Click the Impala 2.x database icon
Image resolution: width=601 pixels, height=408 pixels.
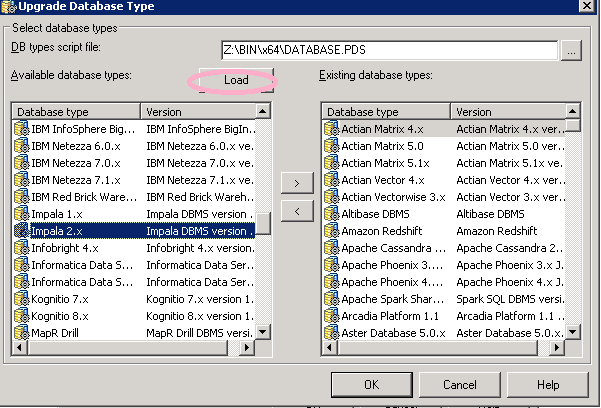(x=21, y=231)
